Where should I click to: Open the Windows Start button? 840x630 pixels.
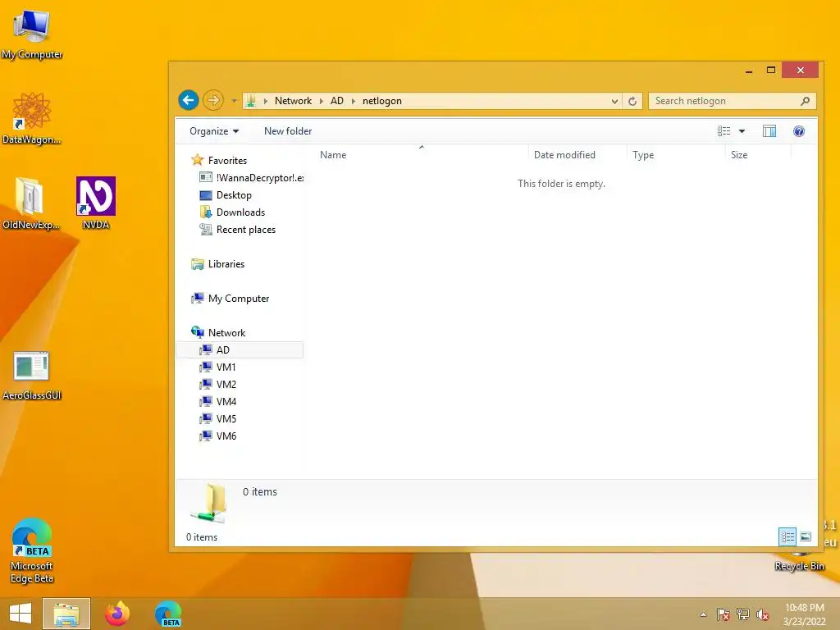tap(21, 614)
